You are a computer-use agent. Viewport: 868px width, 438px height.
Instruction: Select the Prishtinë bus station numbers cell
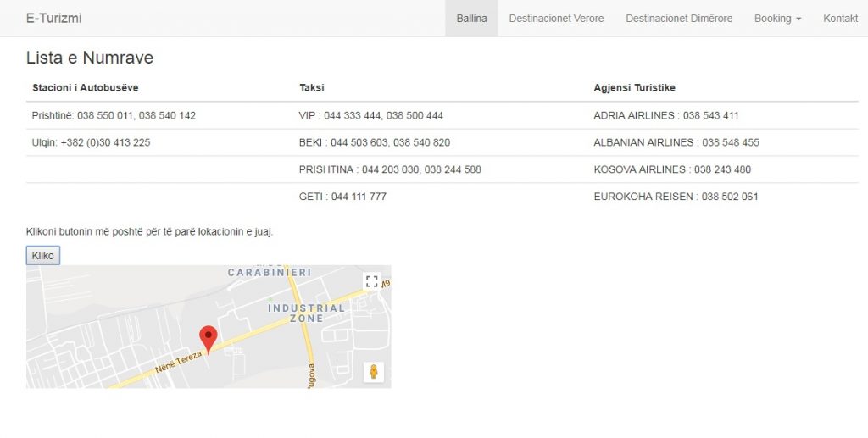(x=159, y=115)
